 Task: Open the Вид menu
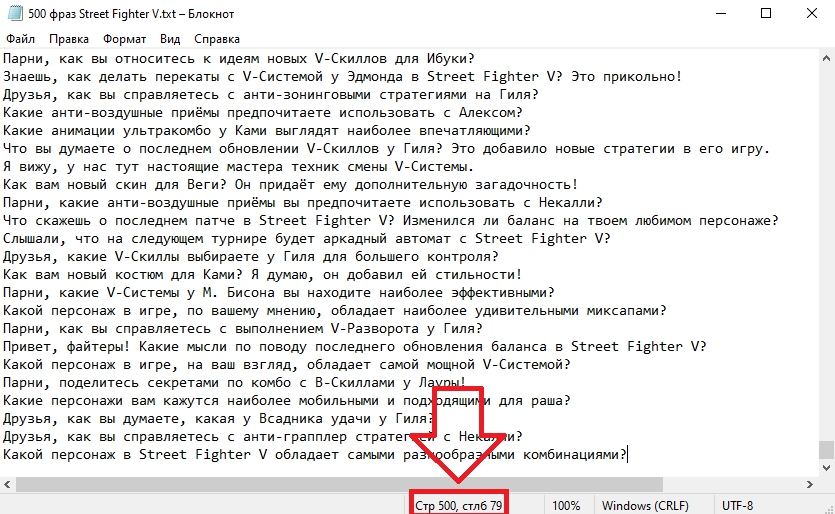click(170, 39)
